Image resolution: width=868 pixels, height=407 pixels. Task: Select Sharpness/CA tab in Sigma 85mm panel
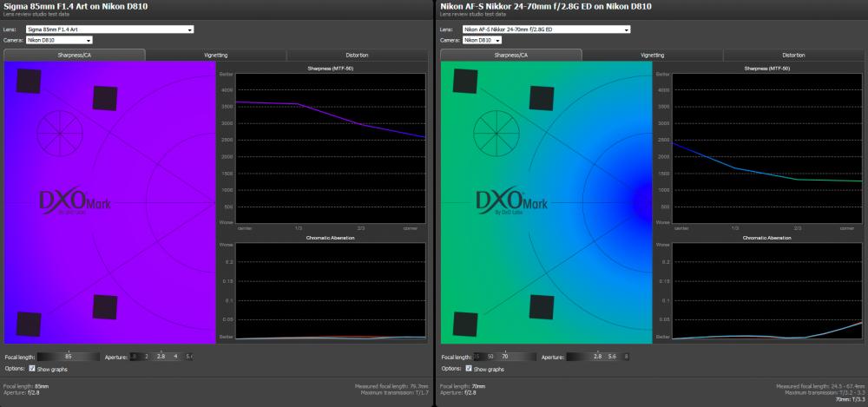point(74,55)
